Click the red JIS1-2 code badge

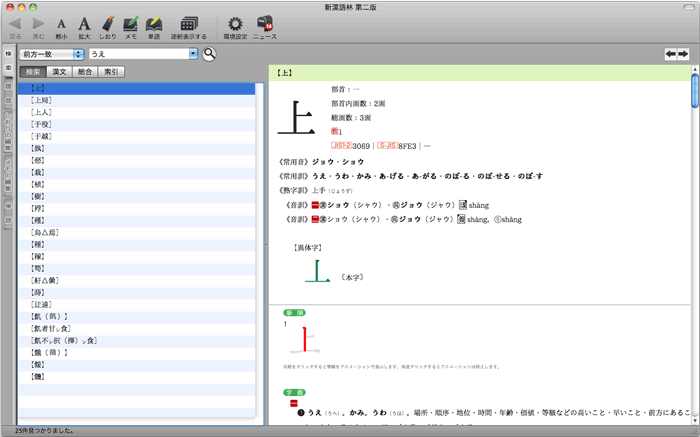click(342, 146)
